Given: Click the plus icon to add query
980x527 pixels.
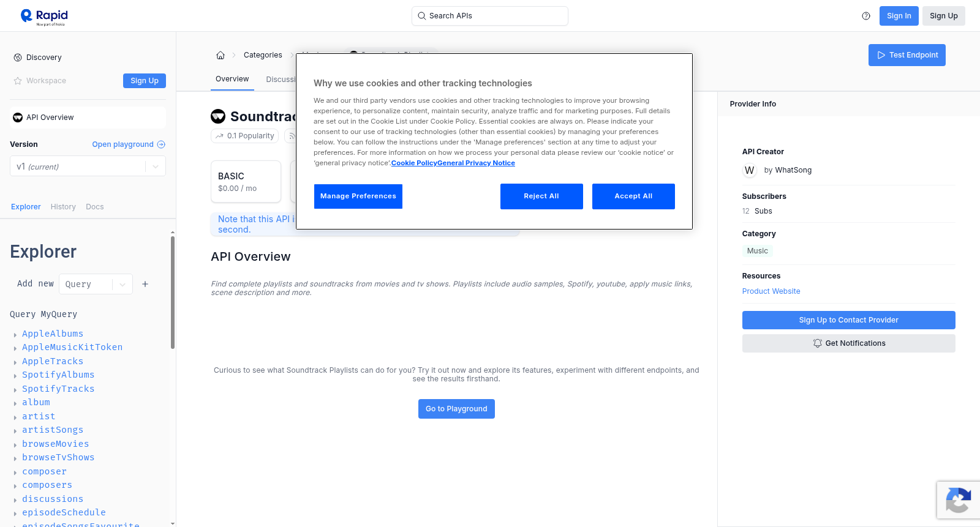Looking at the screenshot, I should tap(145, 284).
